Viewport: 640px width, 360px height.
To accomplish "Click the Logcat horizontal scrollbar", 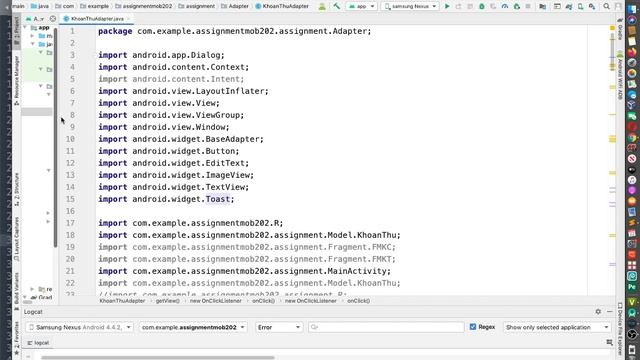I will tap(158, 358).
